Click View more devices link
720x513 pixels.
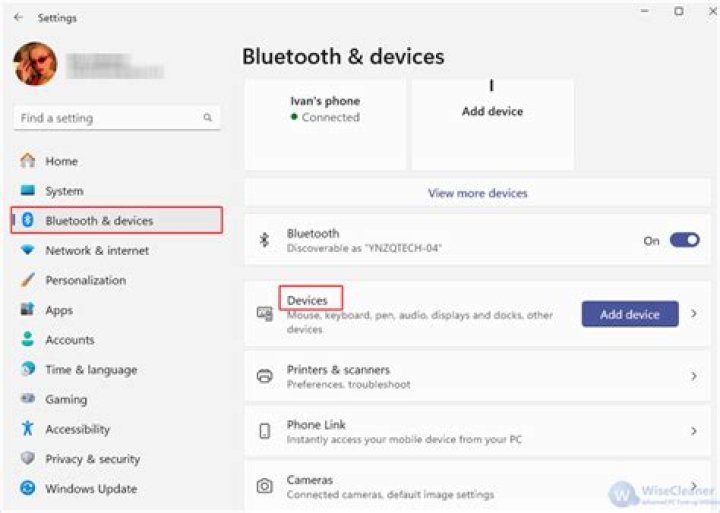(x=478, y=193)
